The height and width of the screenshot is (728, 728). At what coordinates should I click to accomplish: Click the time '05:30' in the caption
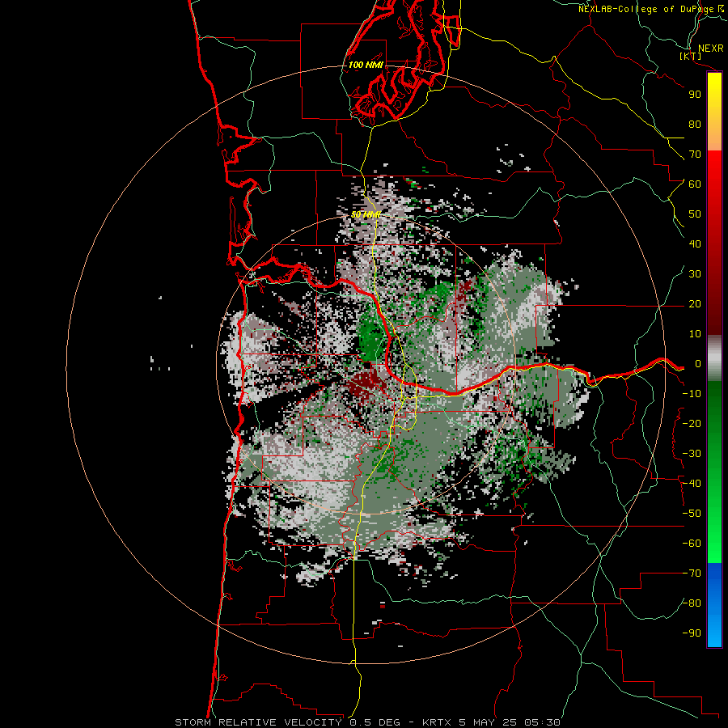tap(541, 722)
